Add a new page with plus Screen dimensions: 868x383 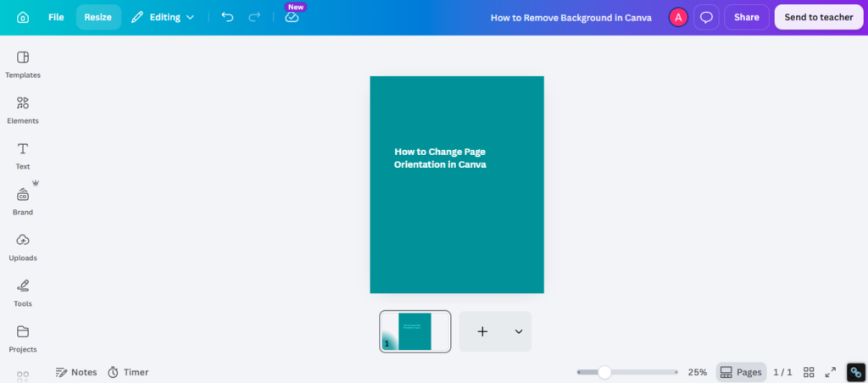point(482,331)
